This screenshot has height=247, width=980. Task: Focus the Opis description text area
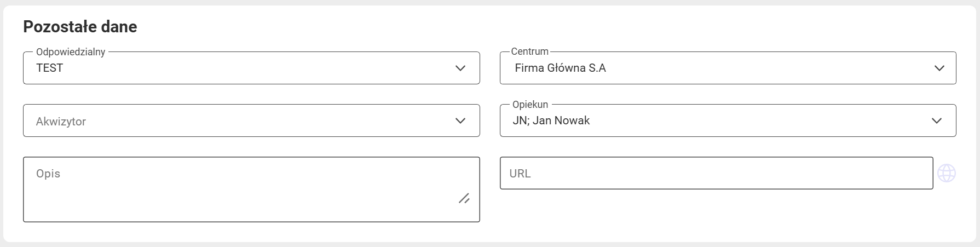click(x=251, y=189)
